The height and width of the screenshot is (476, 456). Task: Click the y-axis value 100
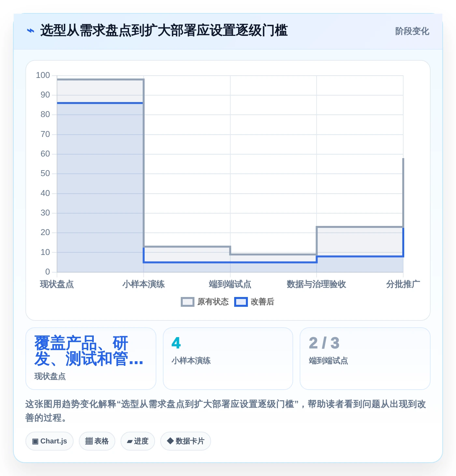tap(43, 75)
